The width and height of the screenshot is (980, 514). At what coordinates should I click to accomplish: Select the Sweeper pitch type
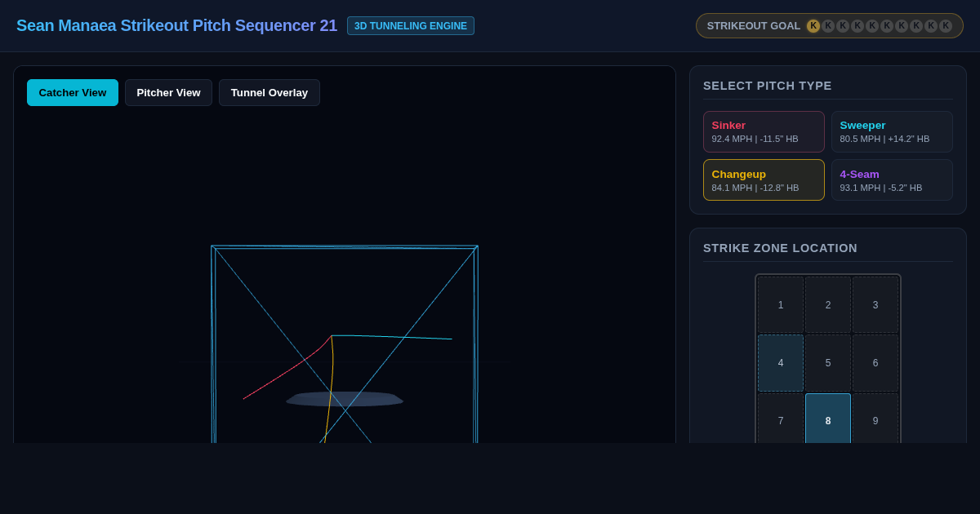(892, 131)
